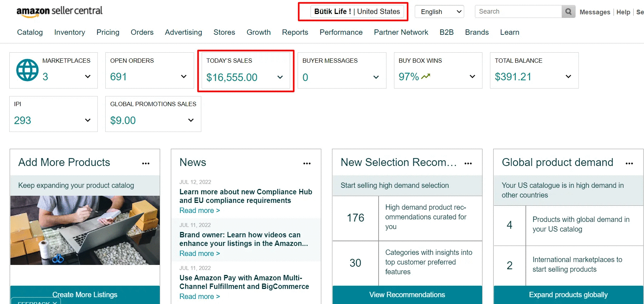Viewport: 644px width, 304px height.
Task: Open the News card three-dot menu
Action: pos(307,163)
